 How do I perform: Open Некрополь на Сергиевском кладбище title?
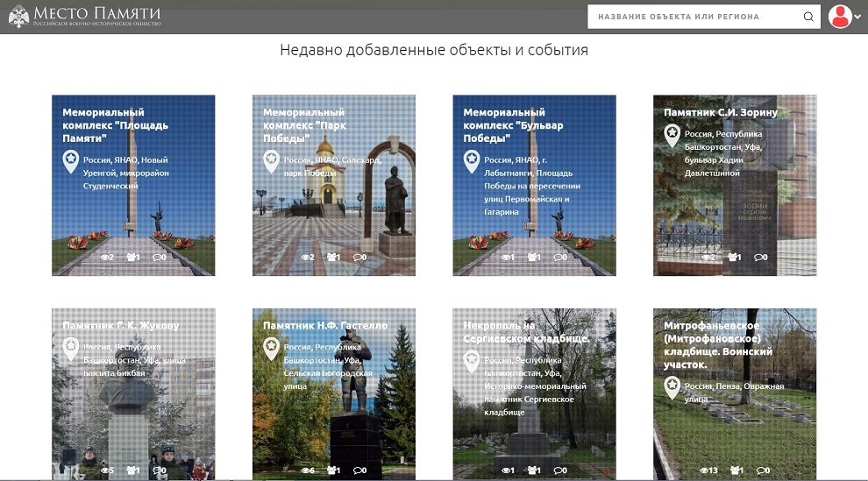(x=526, y=332)
